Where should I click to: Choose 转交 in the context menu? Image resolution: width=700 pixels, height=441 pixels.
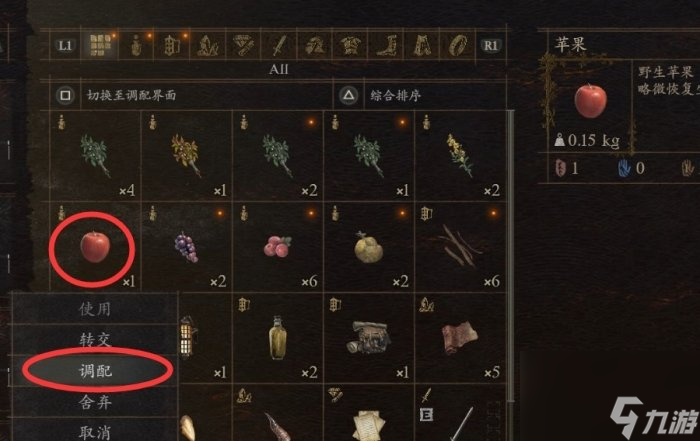95,340
